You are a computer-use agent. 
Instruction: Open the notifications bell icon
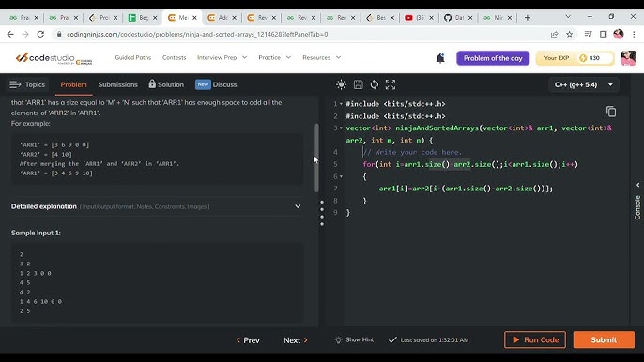tap(440, 58)
